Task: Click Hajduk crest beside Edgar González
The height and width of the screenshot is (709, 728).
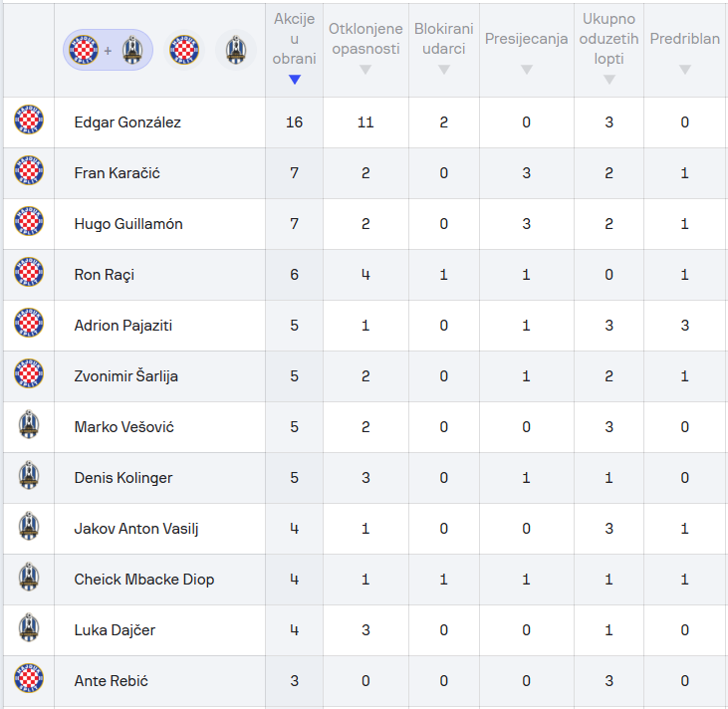Action: pyautogui.click(x=29, y=121)
